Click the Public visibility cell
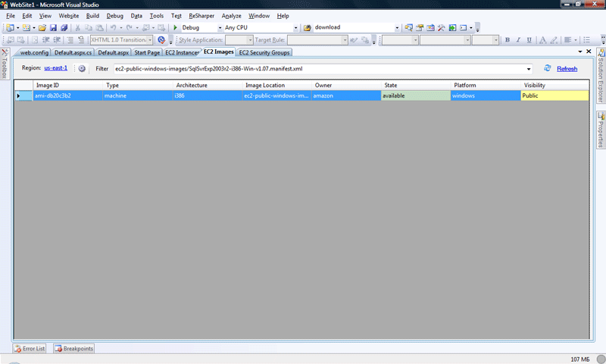 554,95
